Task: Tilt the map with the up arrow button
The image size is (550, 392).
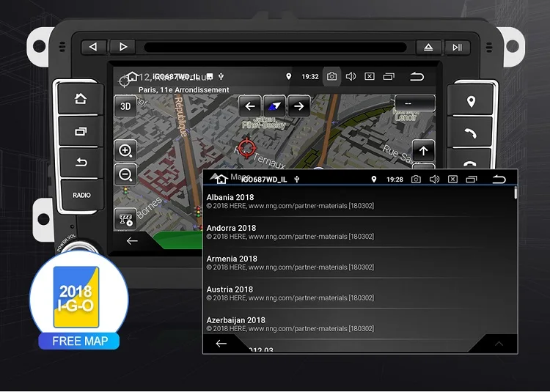Action: pyautogui.click(x=423, y=151)
